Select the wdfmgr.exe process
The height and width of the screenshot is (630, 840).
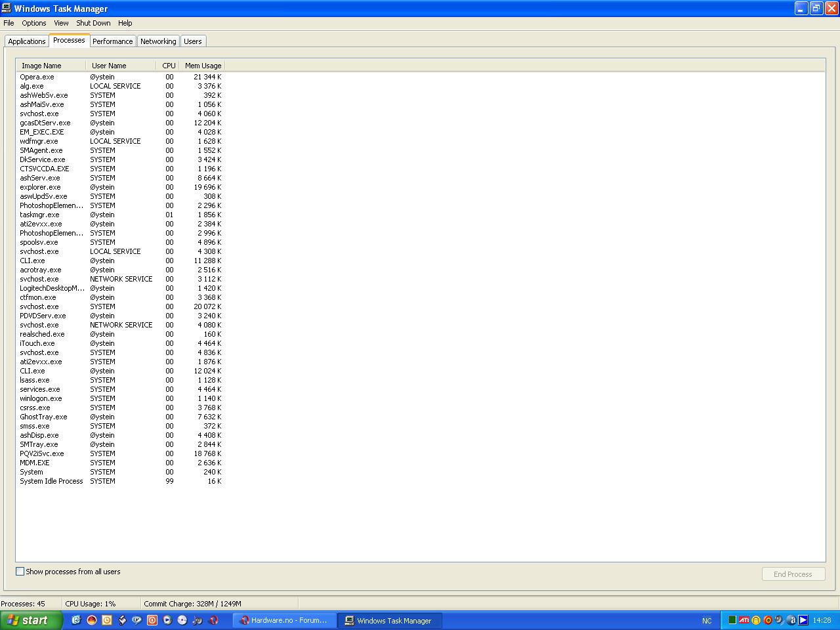point(39,141)
